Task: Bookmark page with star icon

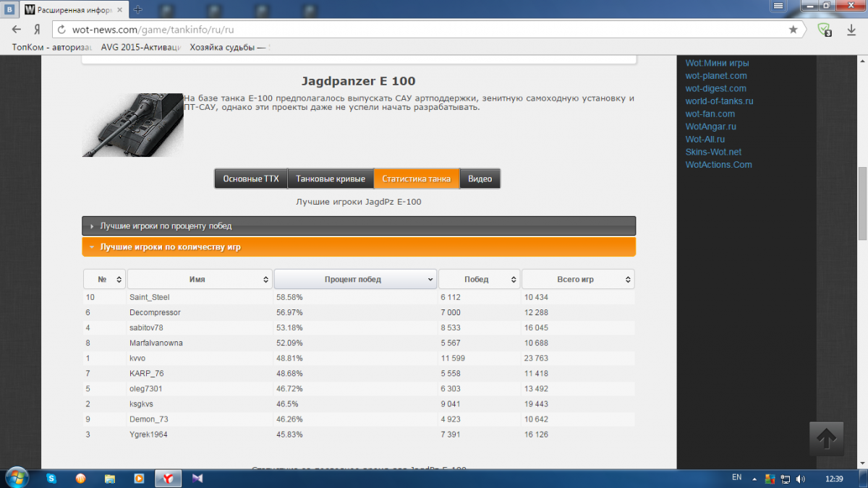Action: (793, 30)
